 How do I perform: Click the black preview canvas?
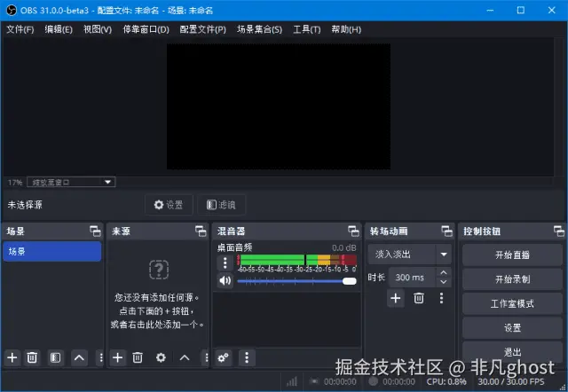[x=278, y=106]
